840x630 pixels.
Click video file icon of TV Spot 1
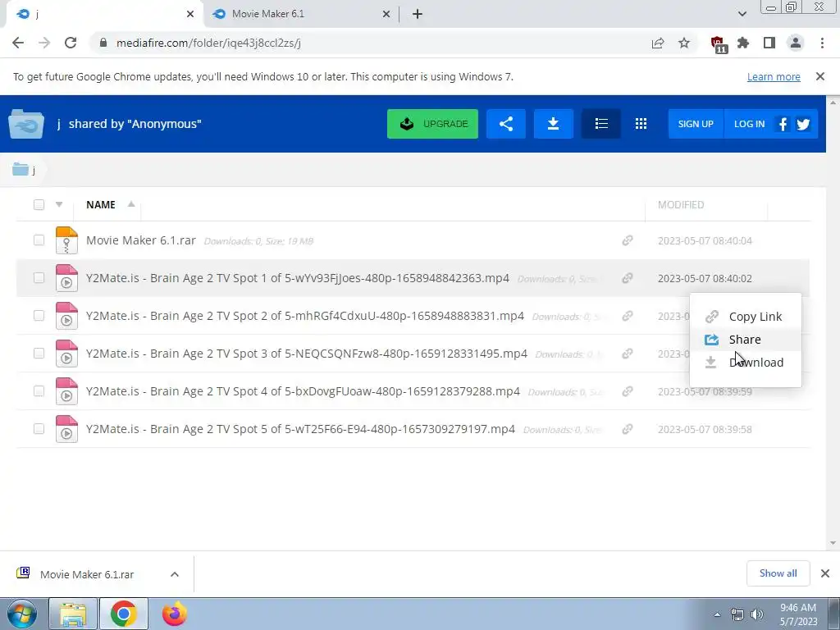[66, 278]
